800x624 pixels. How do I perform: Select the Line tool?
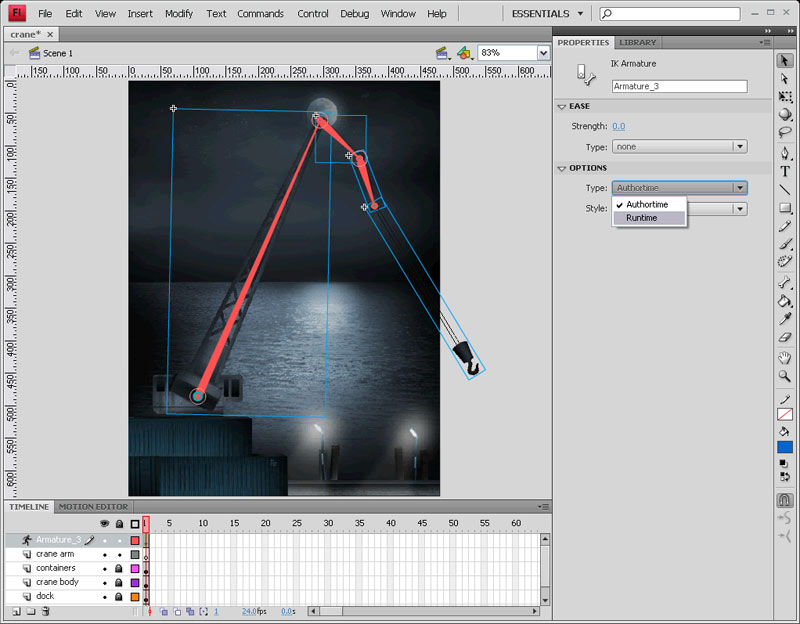pyautogui.click(x=785, y=190)
